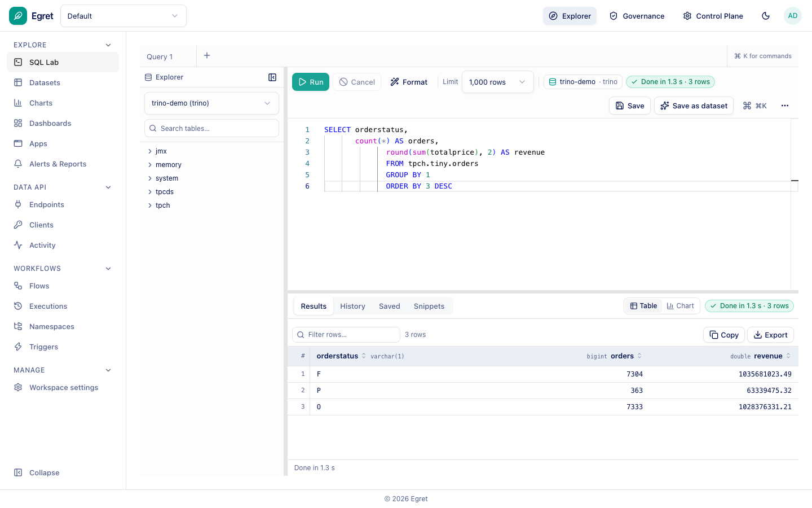Open Clients page

click(63, 225)
